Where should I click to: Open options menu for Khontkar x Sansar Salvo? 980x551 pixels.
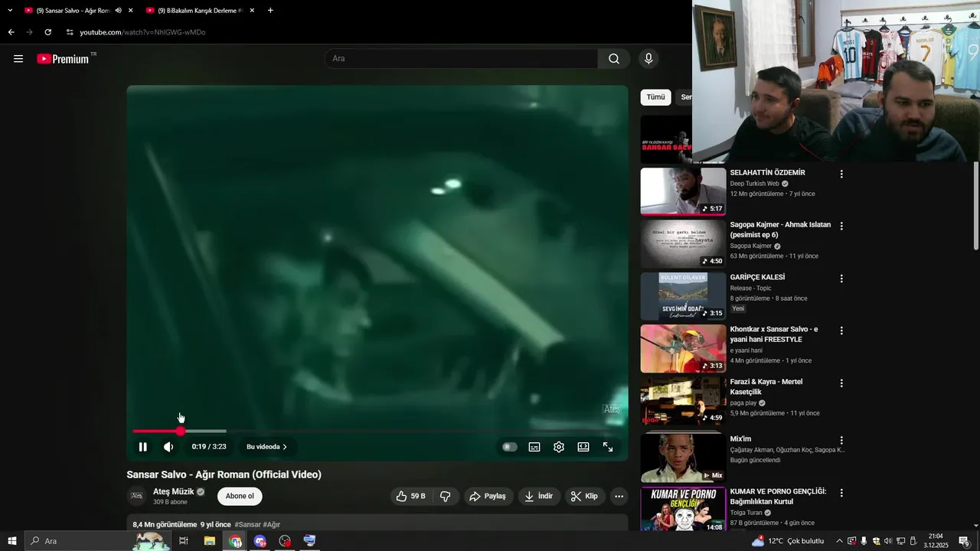(x=841, y=331)
